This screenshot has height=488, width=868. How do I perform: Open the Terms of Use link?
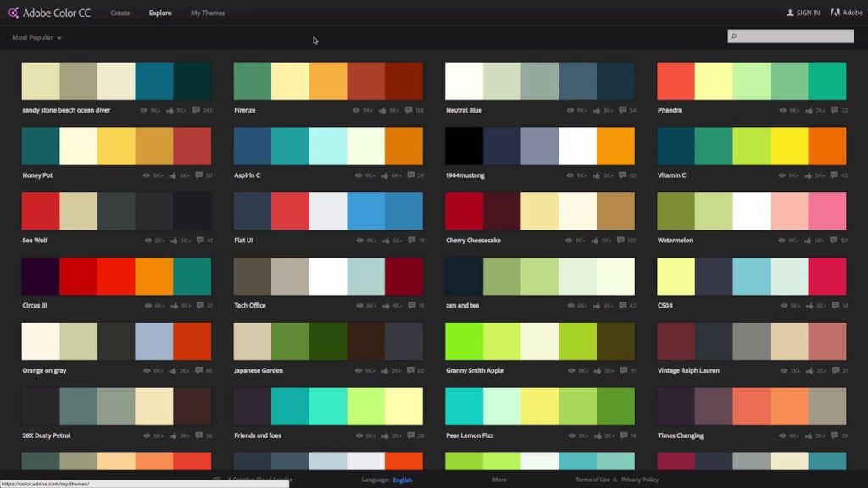tap(593, 480)
